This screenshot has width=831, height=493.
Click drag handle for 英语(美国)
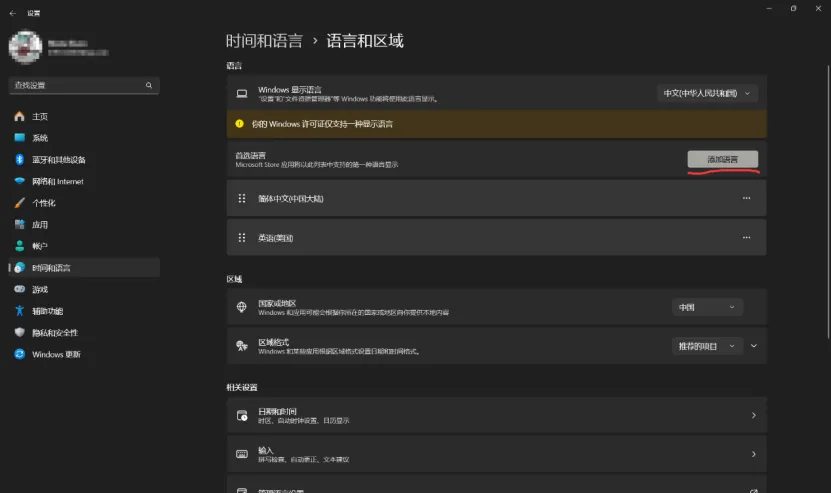[x=242, y=237]
